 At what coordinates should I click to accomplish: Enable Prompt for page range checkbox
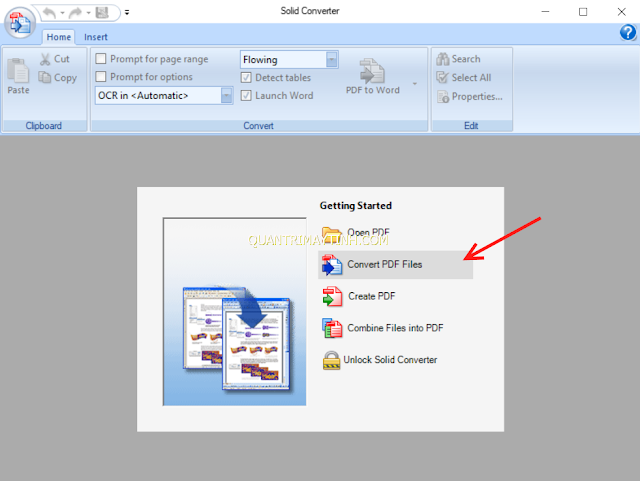point(101,58)
